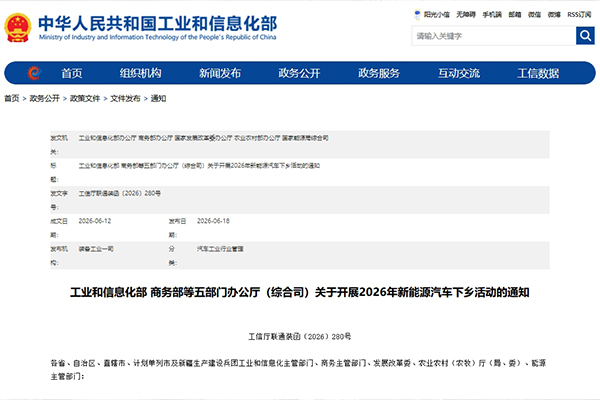Open the 政务服务 navigation menu item

(379, 73)
